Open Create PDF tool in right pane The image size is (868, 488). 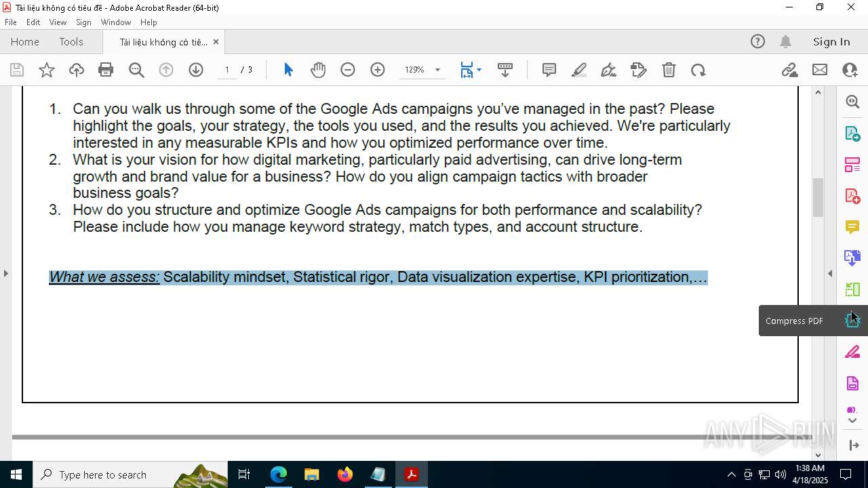pyautogui.click(x=852, y=196)
